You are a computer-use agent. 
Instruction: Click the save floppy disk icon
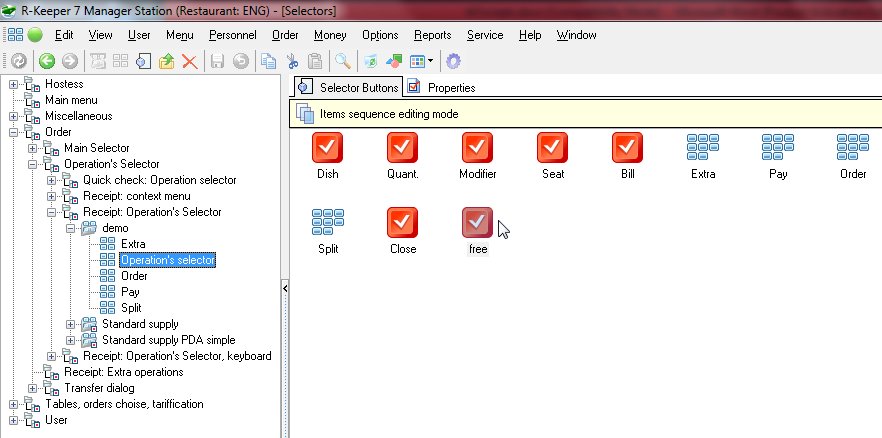217,61
